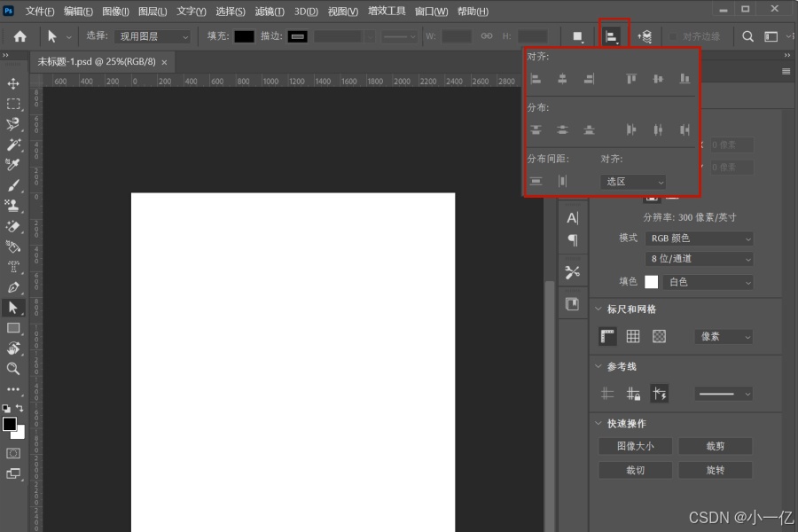The width and height of the screenshot is (798, 532).
Task: Open path arrangement stacking icon
Action: click(645, 36)
